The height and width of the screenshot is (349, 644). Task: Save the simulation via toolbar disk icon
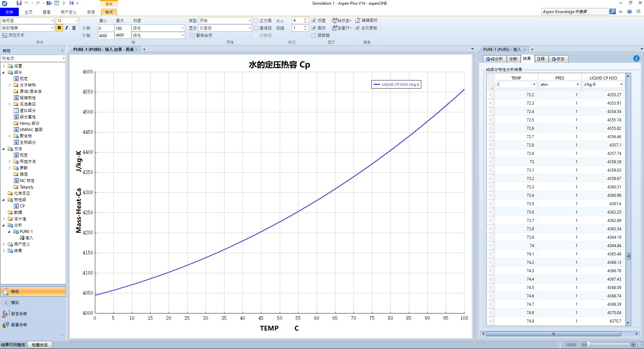pyautogui.click(x=19, y=3)
